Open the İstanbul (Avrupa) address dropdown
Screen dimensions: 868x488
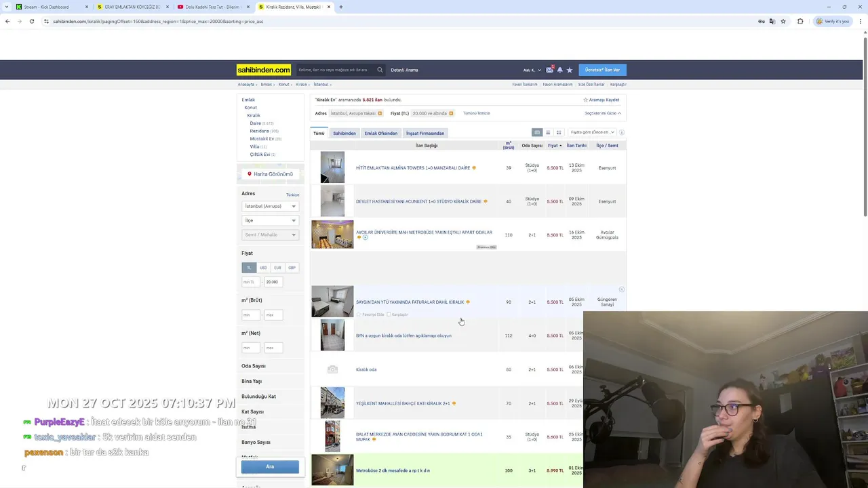[270, 206]
